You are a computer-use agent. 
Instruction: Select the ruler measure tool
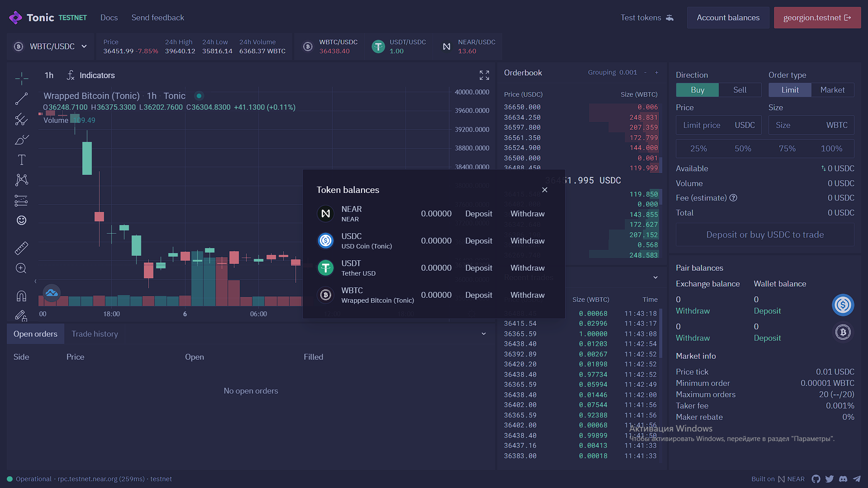tap(21, 248)
